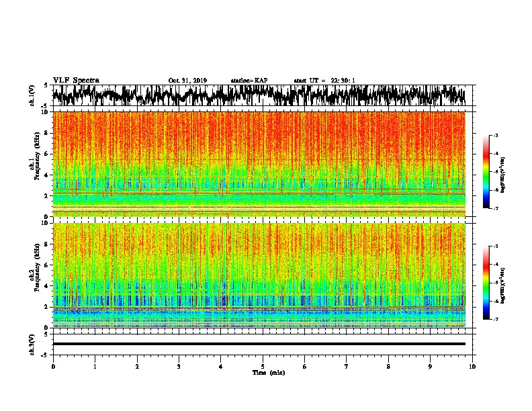Select the "start UT = 22:30: 1" label

(324, 81)
